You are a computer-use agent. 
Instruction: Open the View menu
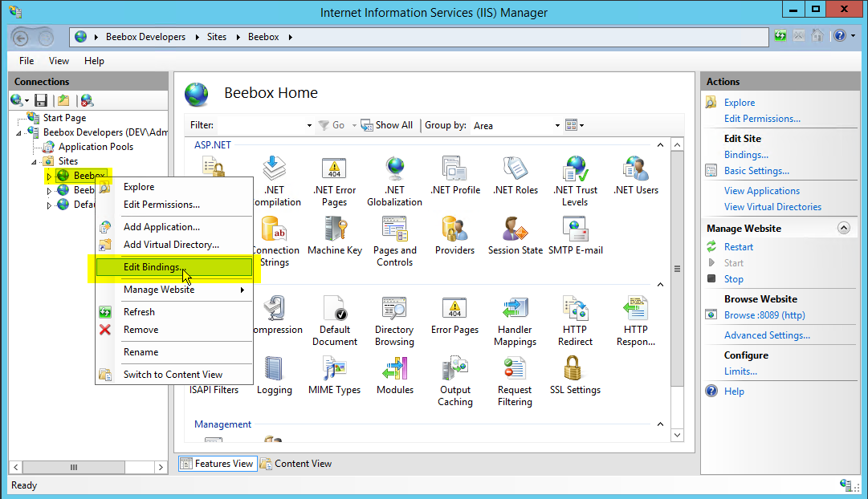click(x=59, y=61)
